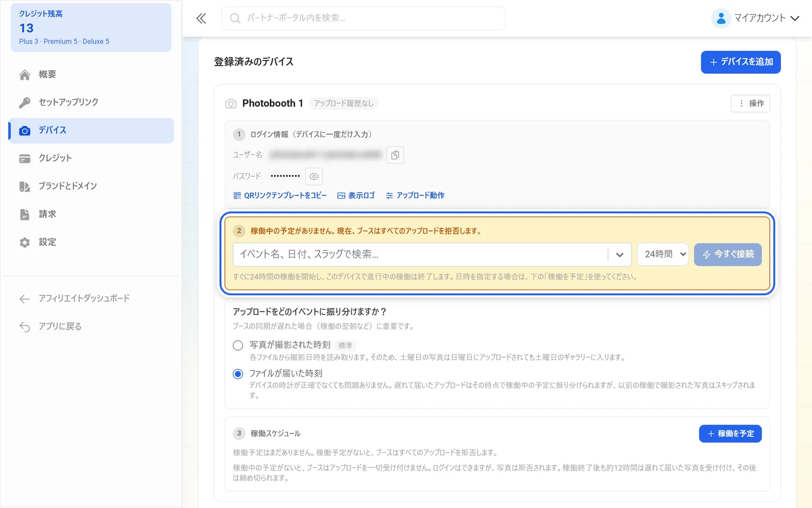Open the 24時間 duration dropdown
This screenshot has width=812, height=508.
663,255
